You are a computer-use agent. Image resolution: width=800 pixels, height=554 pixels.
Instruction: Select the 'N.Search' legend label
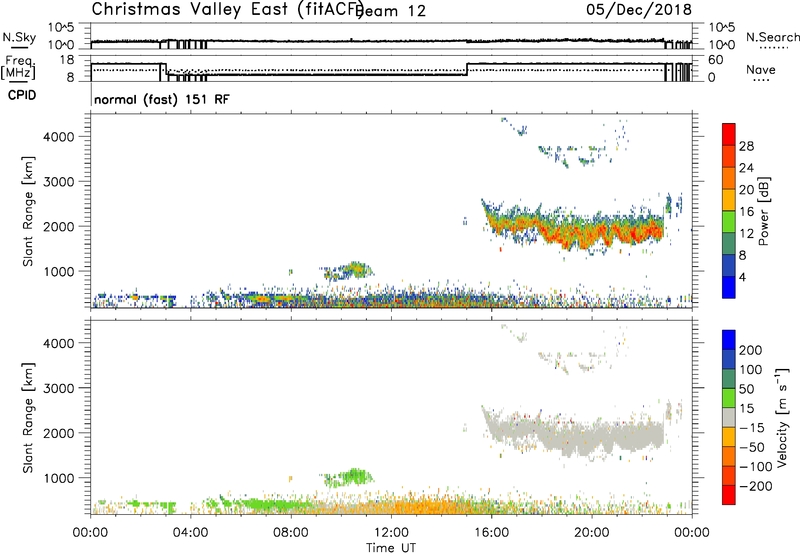[x=773, y=37]
